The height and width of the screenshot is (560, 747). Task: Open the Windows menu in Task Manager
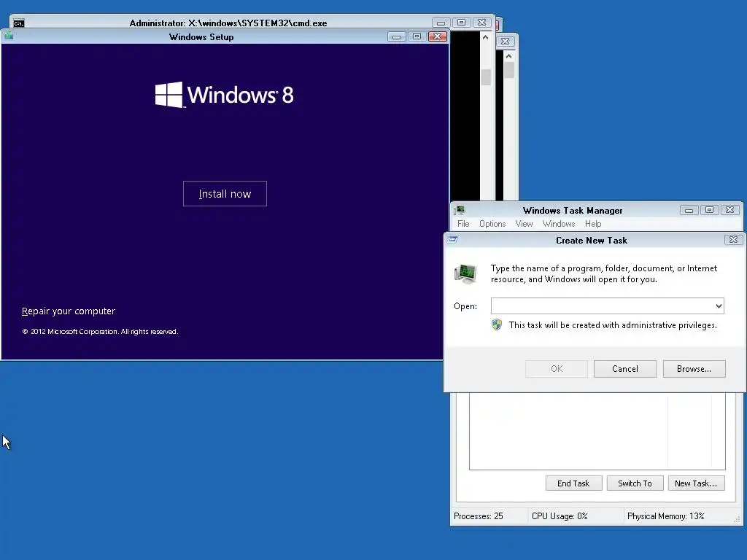click(559, 224)
